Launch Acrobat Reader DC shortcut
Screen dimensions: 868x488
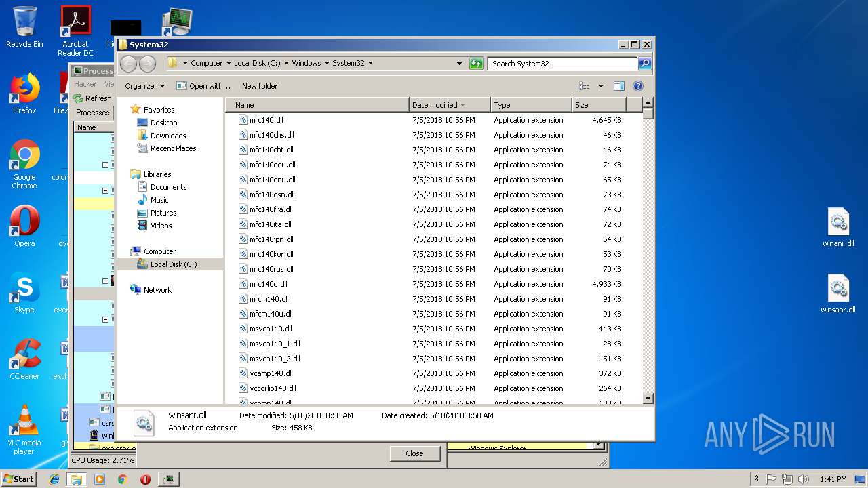coord(75,31)
